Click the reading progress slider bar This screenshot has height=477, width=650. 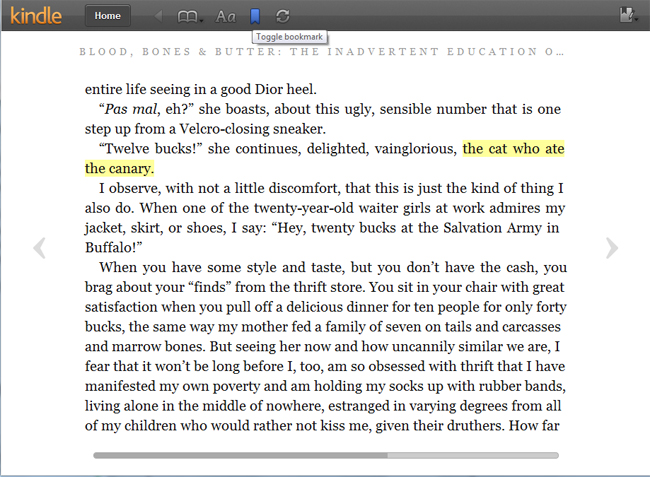[240, 455]
